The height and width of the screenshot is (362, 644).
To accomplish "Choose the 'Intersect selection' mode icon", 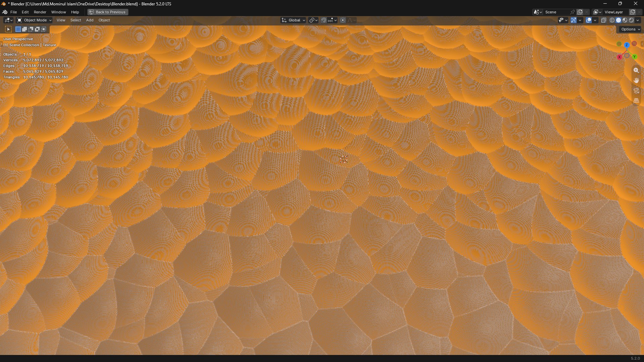I will pos(44,29).
